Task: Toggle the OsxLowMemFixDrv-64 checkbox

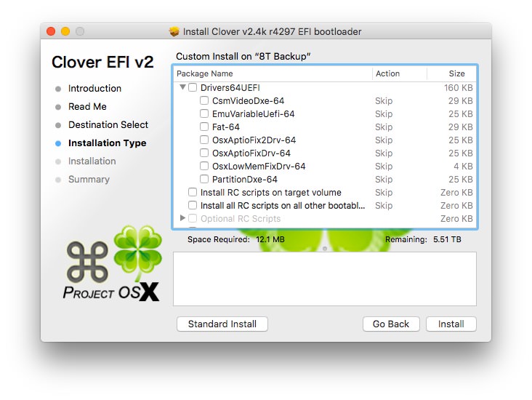Action: [x=204, y=166]
